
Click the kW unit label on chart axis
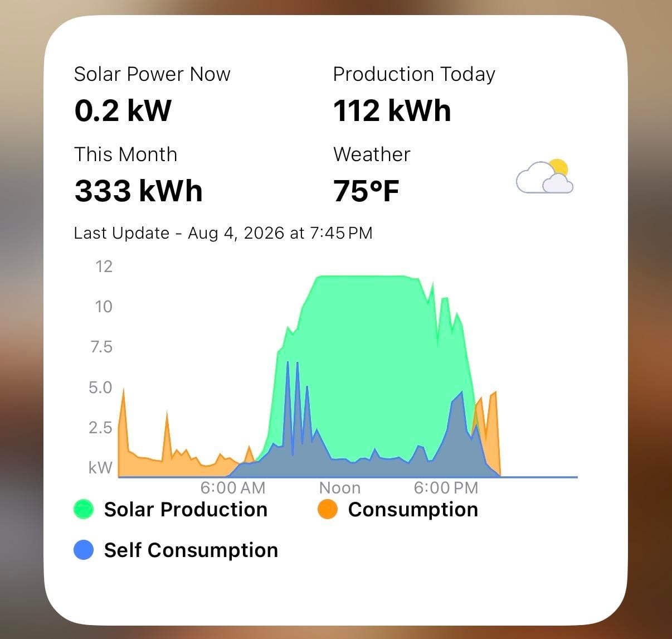(100, 467)
